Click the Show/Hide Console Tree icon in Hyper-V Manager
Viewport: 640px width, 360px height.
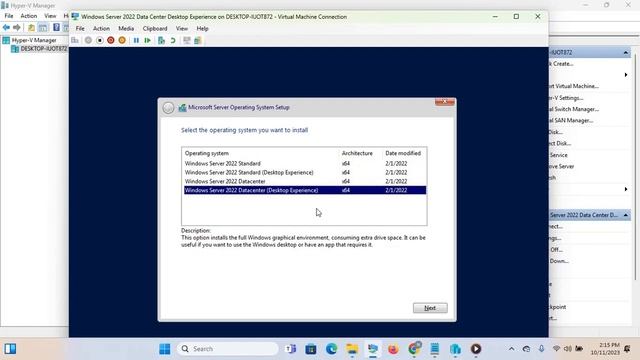[42, 27]
